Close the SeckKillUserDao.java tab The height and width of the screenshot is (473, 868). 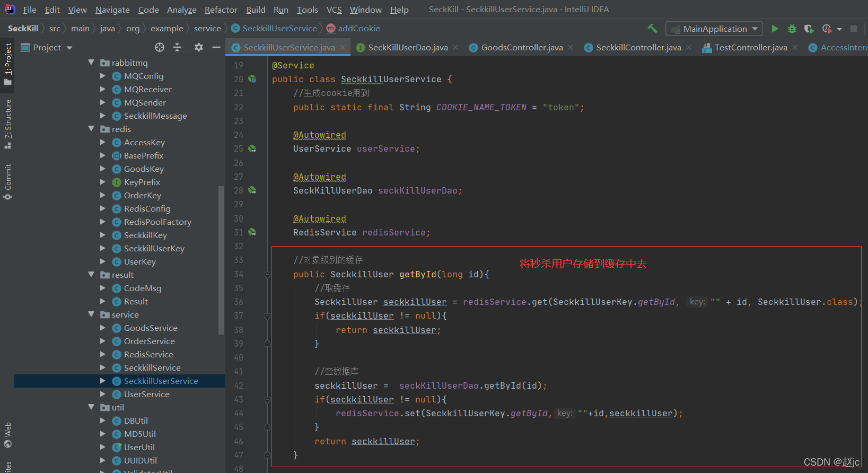point(456,47)
